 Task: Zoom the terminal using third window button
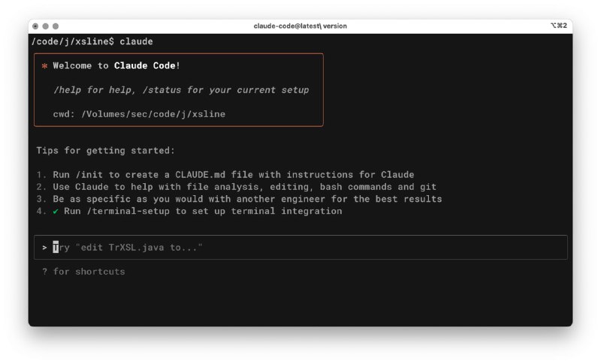tap(56, 26)
